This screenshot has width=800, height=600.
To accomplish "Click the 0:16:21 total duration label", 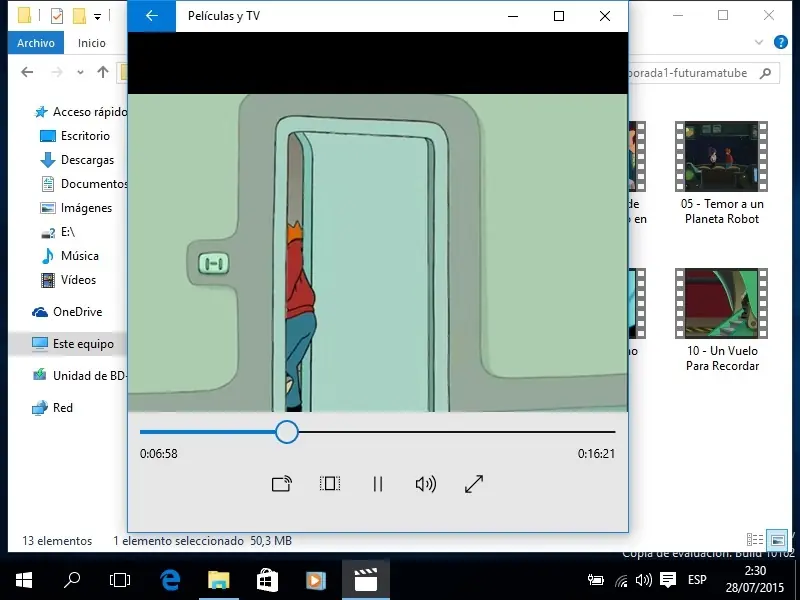I will pos(596,454).
